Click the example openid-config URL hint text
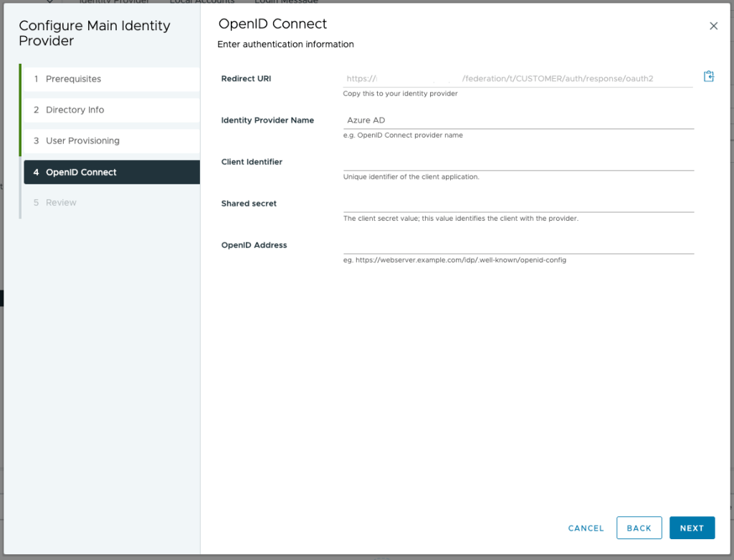 click(454, 260)
